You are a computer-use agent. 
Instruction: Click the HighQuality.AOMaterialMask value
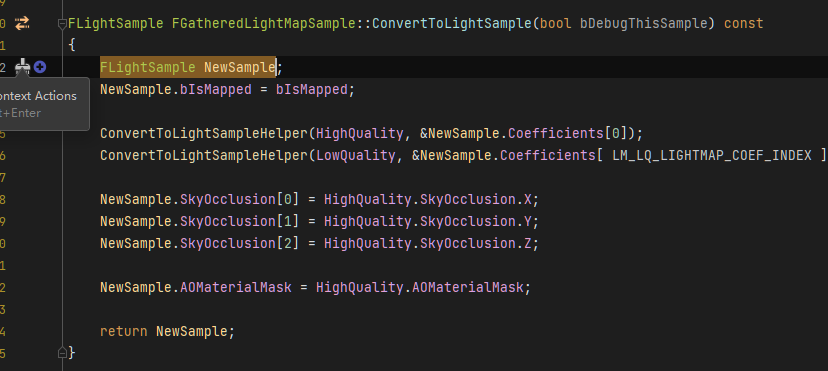(x=420, y=287)
